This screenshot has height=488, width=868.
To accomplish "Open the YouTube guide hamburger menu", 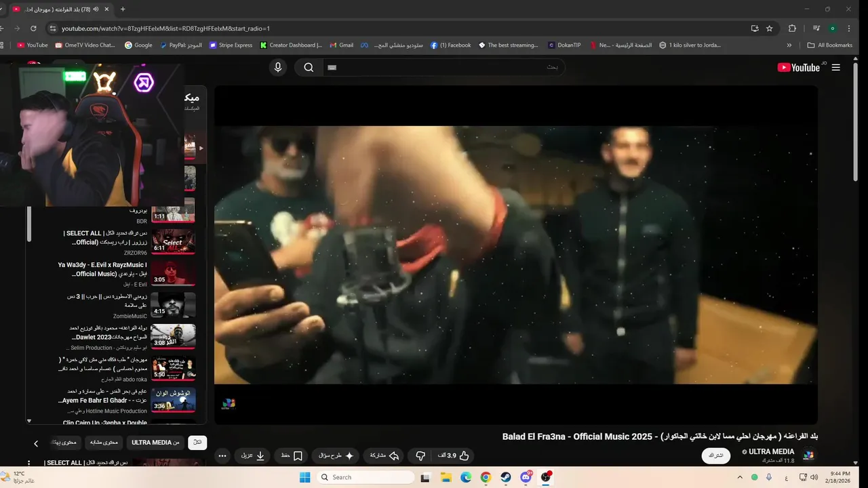I will click(x=835, y=67).
